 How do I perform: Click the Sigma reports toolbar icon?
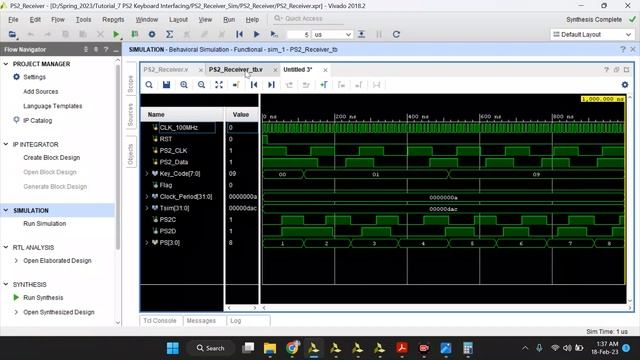(169, 34)
